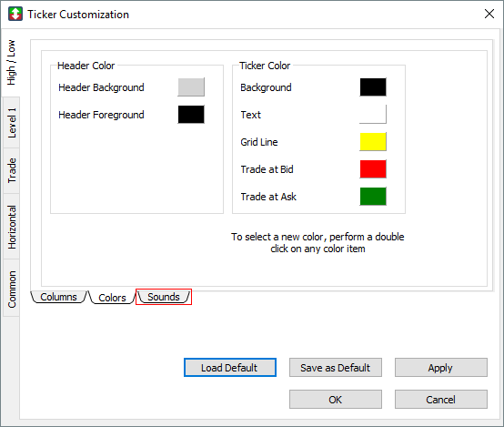Apply the color changes
The width and height of the screenshot is (504, 427).
coord(440,368)
